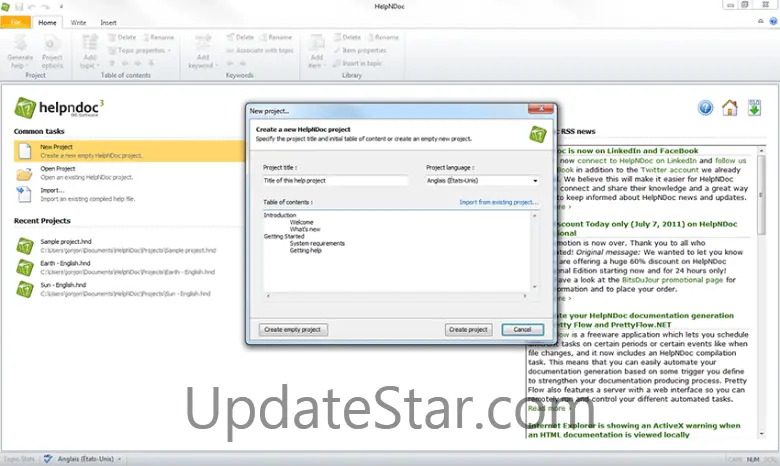Click Rename in the Keywords group

coord(276,37)
